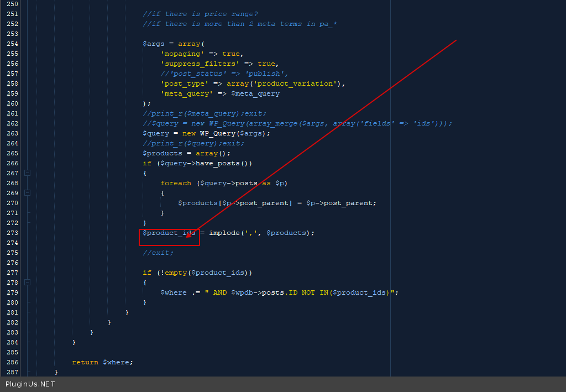Viewport: 566px width, 392px height.
Task: Click the empty line 274 inside the red box
Action: point(169,243)
